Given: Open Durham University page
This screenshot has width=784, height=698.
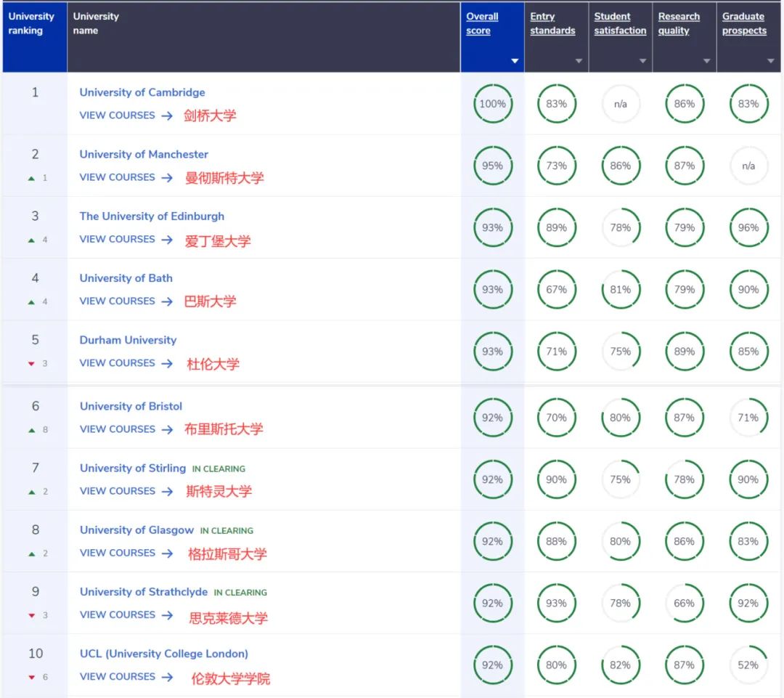Looking at the screenshot, I should [x=128, y=340].
